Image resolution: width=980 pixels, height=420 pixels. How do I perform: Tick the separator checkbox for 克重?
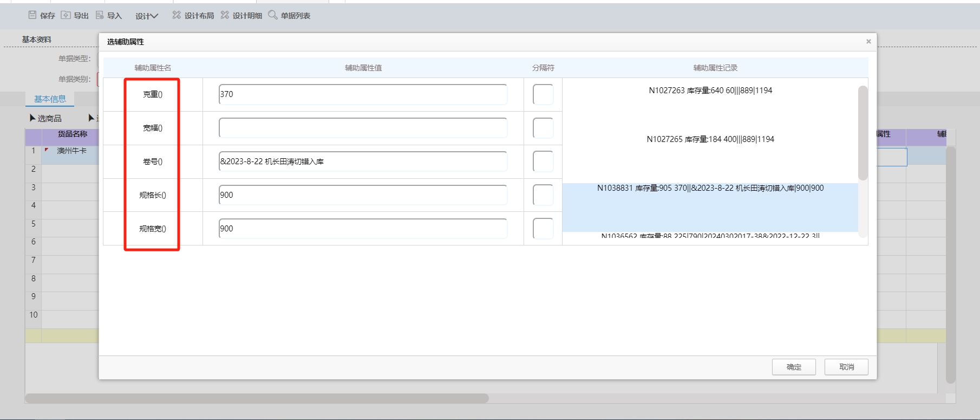coord(543,94)
